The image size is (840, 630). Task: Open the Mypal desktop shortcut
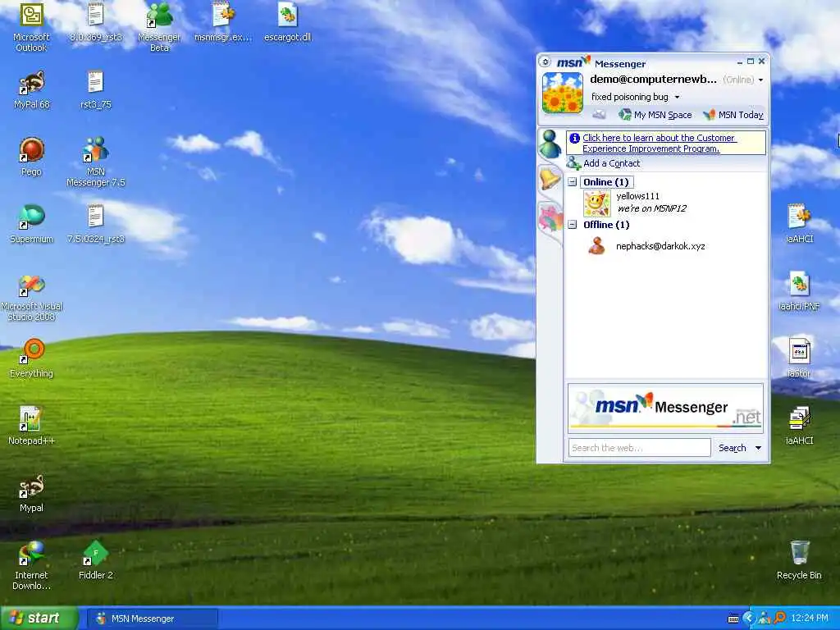[x=32, y=493]
